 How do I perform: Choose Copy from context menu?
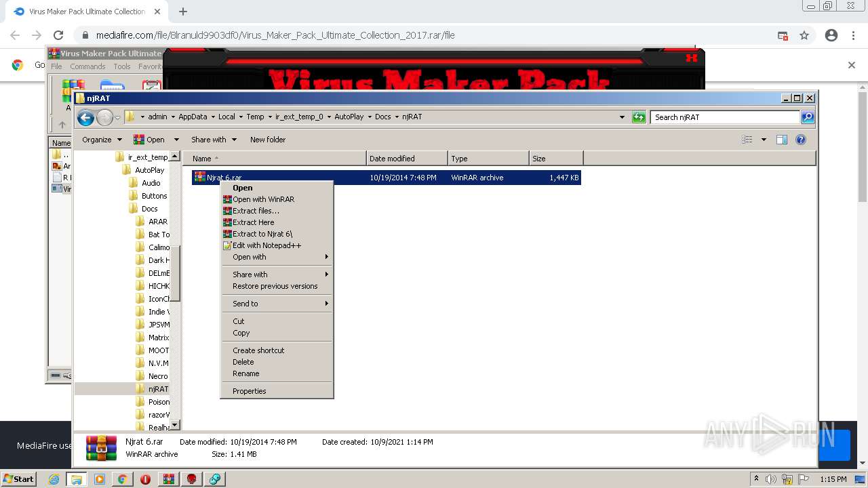click(277, 333)
